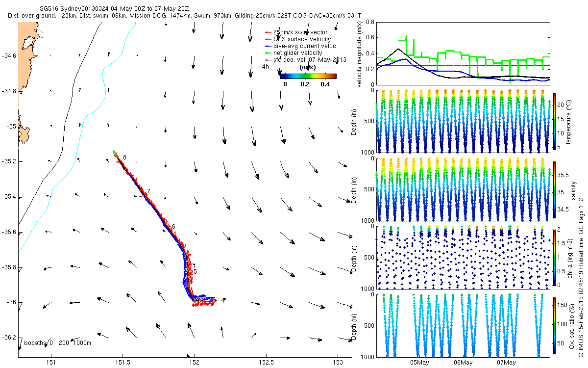Click latitude tick label -36.2
This screenshot has width=588, height=368.
pyautogui.click(x=8, y=338)
